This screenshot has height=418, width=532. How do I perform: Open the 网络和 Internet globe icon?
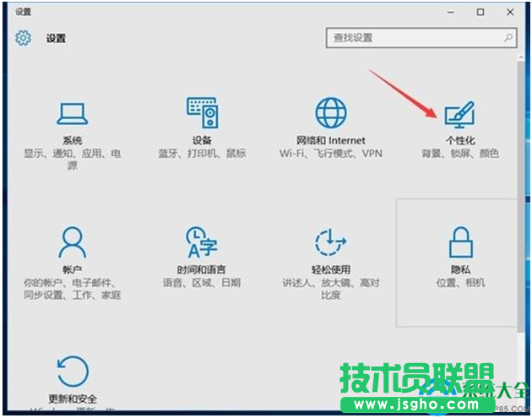coord(331,112)
